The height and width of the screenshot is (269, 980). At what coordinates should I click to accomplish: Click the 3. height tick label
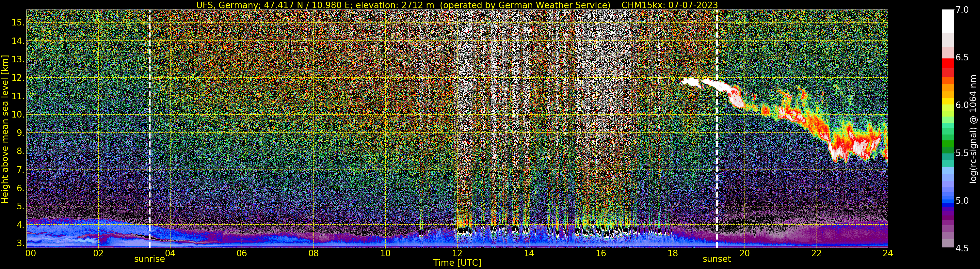21,243
